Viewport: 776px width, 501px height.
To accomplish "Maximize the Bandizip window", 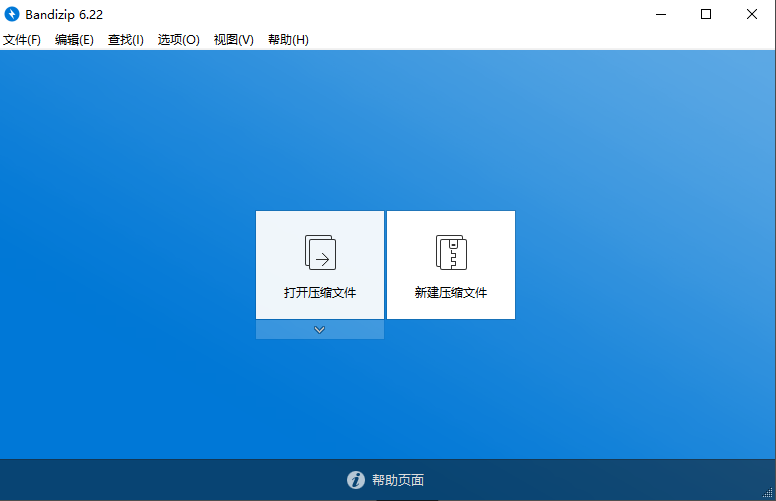I will (706, 14).
